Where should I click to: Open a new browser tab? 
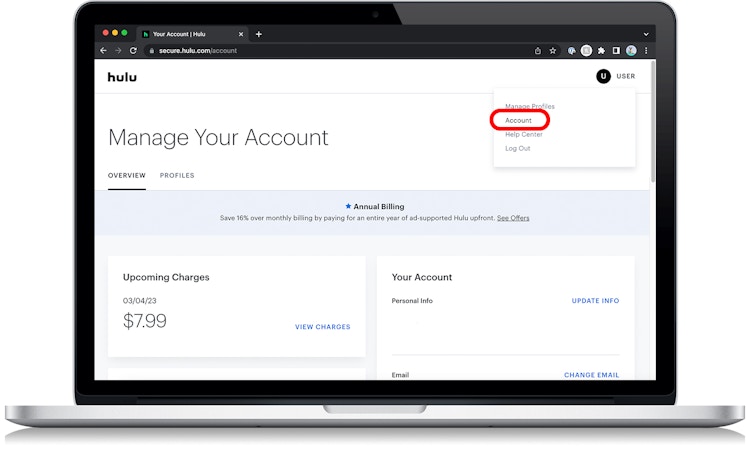(259, 34)
